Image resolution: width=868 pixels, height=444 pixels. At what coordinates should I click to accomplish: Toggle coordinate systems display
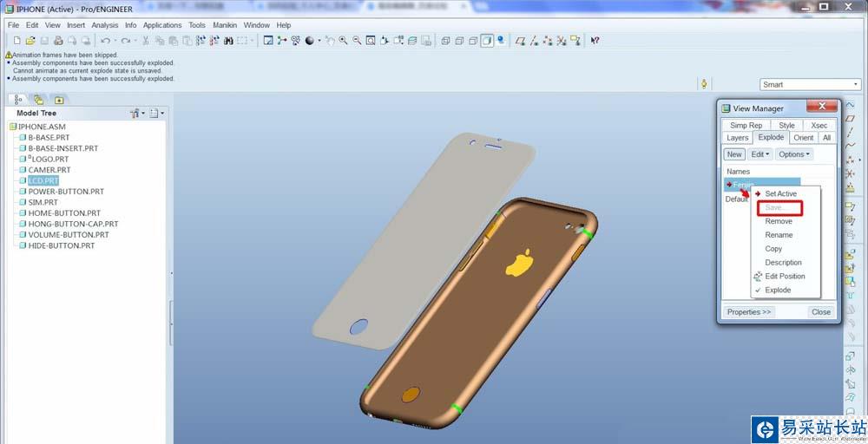pyautogui.click(x=562, y=41)
